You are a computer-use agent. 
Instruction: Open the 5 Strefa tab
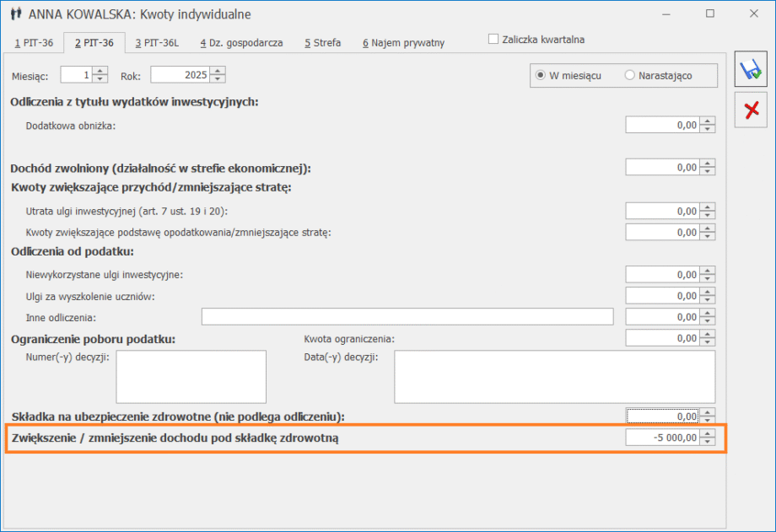pos(322,43)
